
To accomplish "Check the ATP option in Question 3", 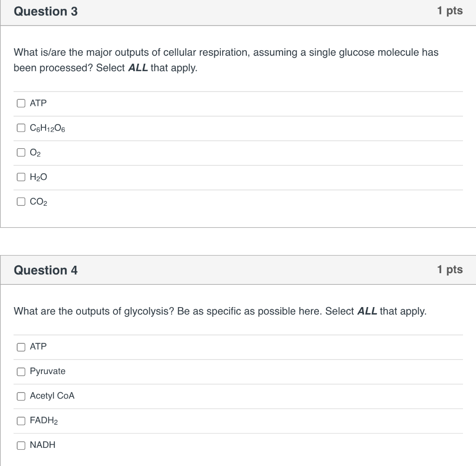I will (x=21, y=103).
